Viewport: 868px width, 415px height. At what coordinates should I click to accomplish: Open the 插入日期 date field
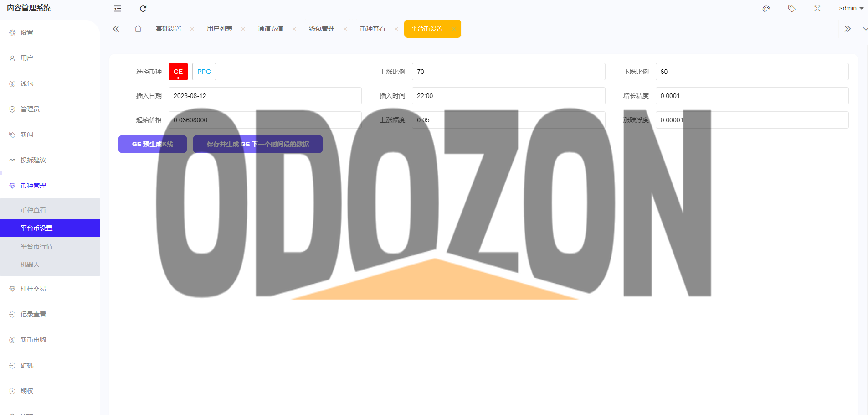pyautogui.click(x=265, y=96)
